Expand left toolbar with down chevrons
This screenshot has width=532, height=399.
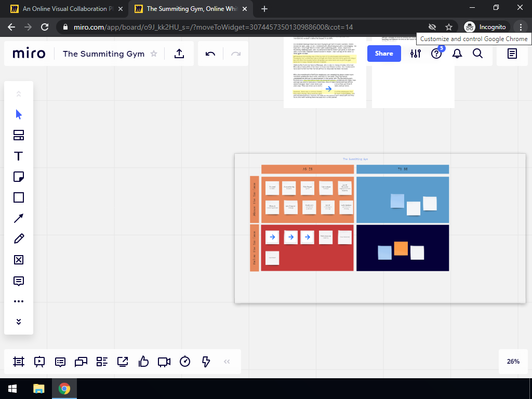pyautogui.click(x=19, y=322)
